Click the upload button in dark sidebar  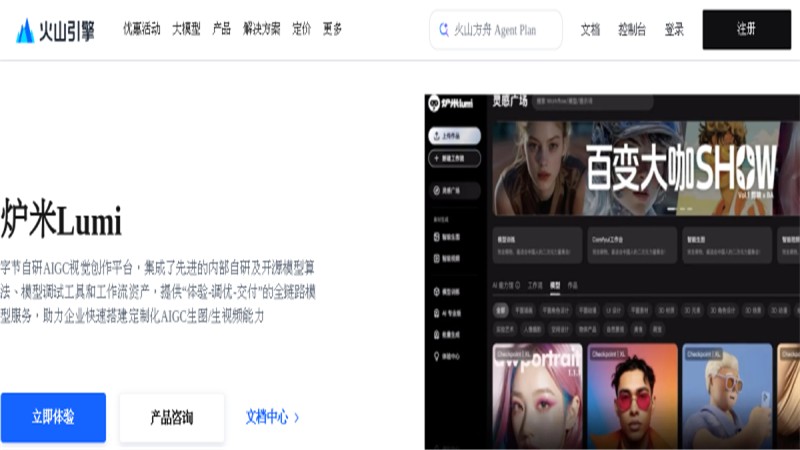[454, 136]
